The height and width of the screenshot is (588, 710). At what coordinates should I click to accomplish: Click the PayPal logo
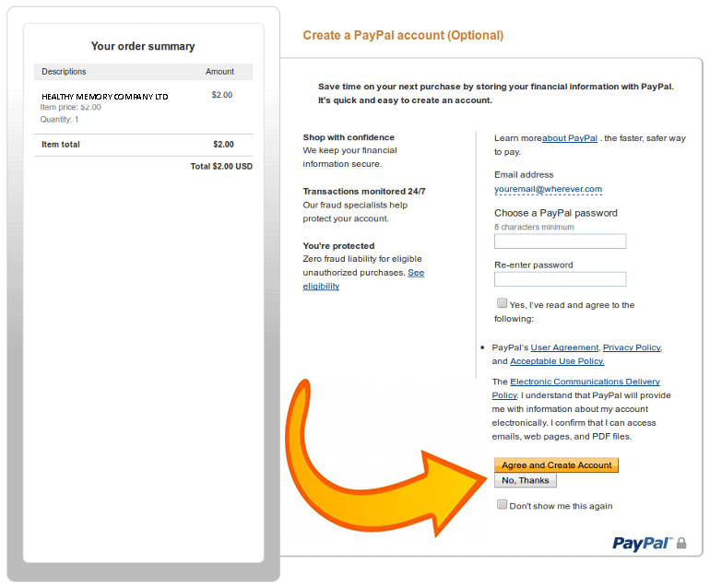[643, 543]
